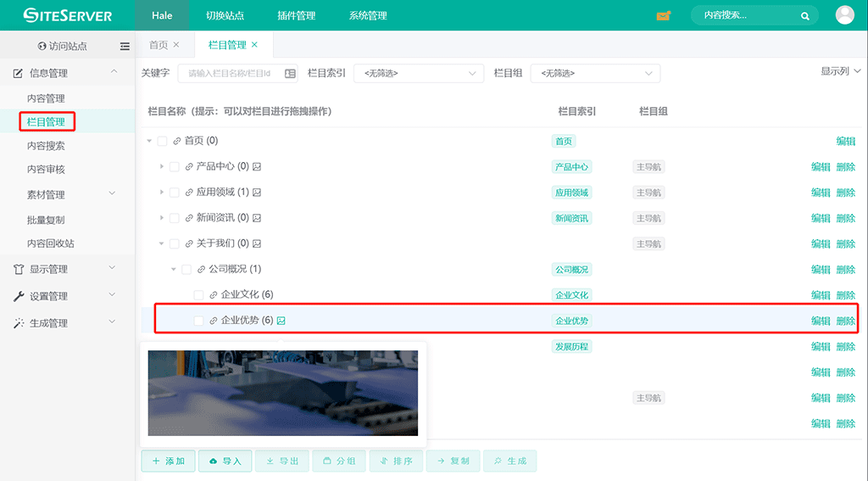Open the 栏目组 filter dropdown
Screen dimensions: 868x481
[595, 73]
